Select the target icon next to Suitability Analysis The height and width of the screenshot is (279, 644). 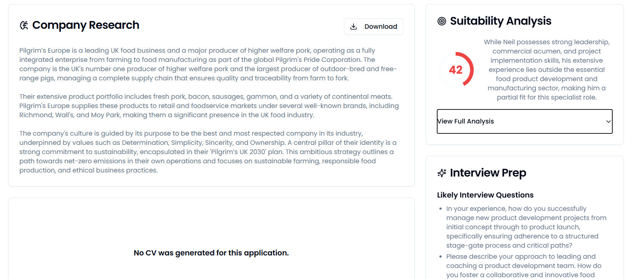point(441,21)
